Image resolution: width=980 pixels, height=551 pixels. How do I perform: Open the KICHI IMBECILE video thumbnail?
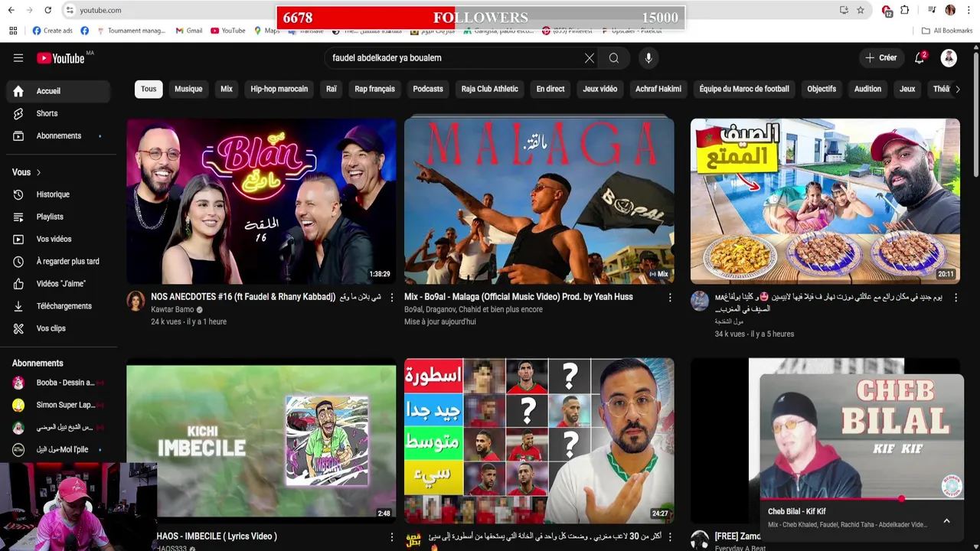[261, 442]
